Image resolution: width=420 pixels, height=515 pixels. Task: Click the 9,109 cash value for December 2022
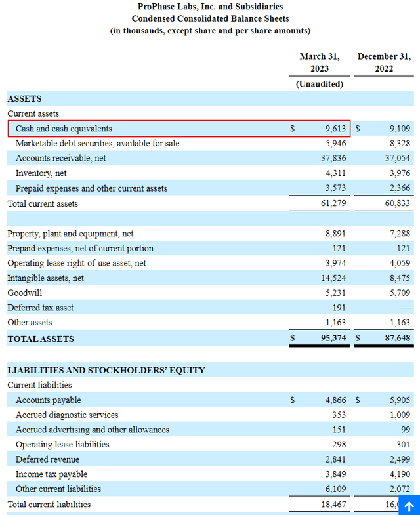click(x=400, y=129)
